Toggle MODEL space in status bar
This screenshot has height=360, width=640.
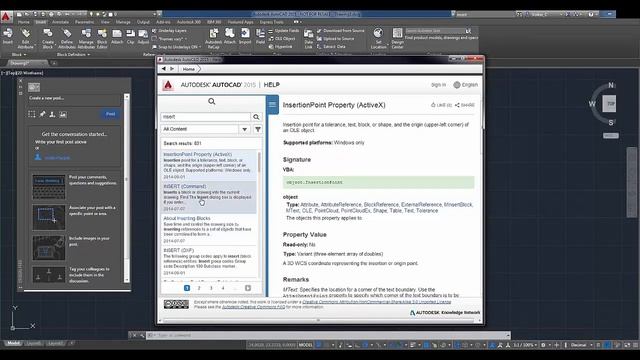click(x=306, y=345)
